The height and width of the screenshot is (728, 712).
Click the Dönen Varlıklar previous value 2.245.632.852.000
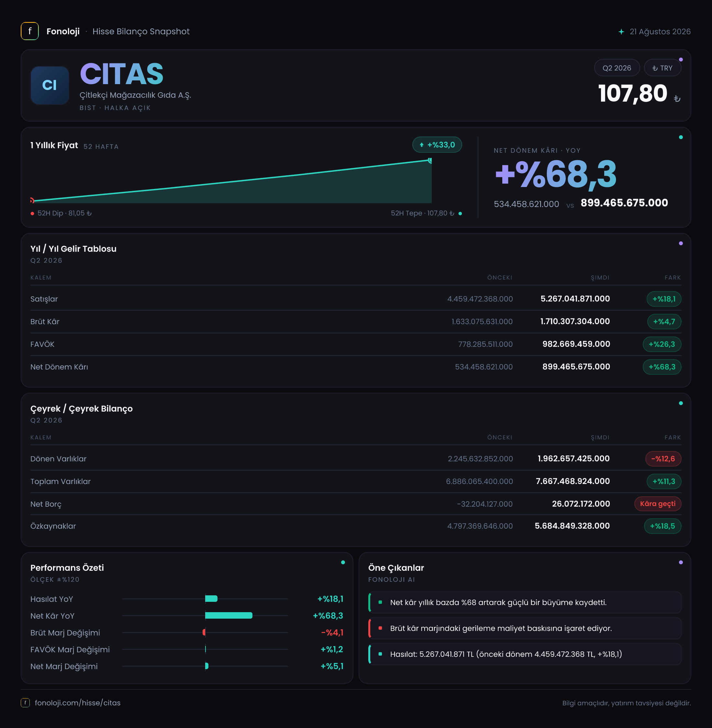[481, 459]
